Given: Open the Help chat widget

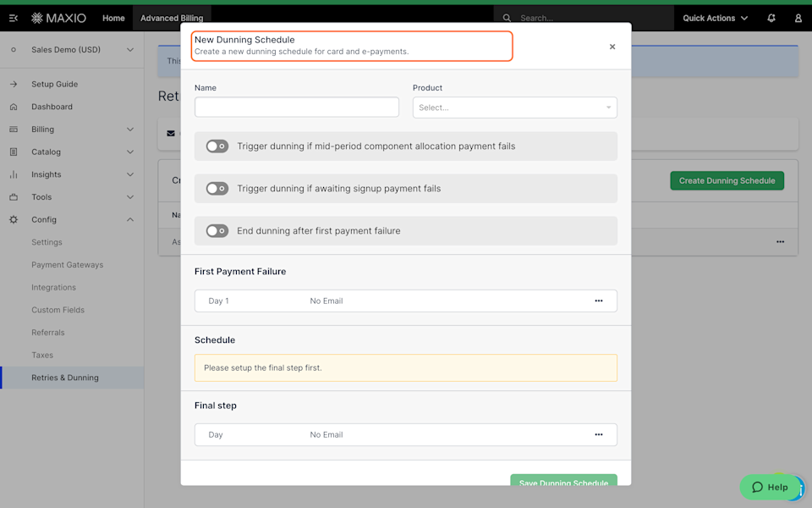Looking at the screenshot, I should pyautogui.click(x=770, y=487).
